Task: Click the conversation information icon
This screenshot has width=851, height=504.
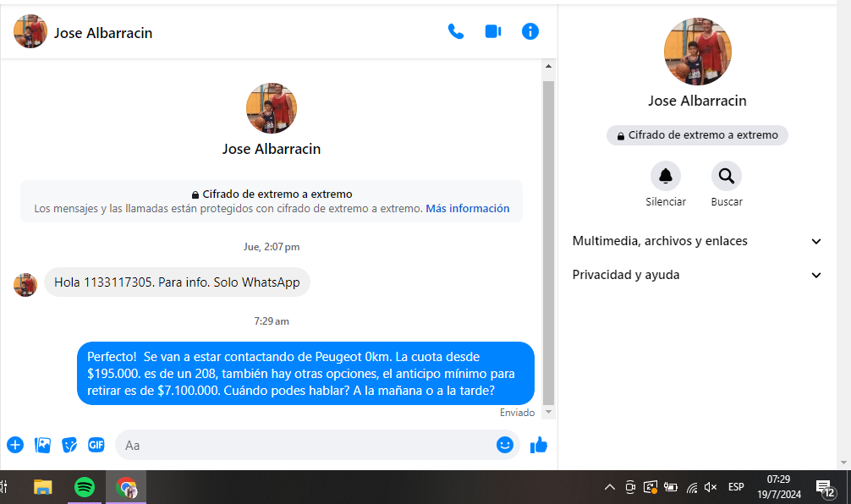Action: pos(530,32)
